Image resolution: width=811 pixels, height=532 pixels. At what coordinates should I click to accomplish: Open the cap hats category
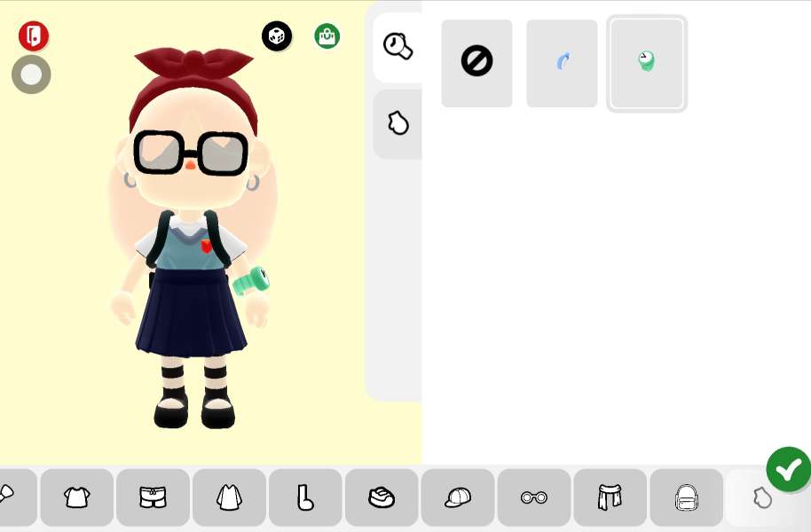[x=458, y=497]
